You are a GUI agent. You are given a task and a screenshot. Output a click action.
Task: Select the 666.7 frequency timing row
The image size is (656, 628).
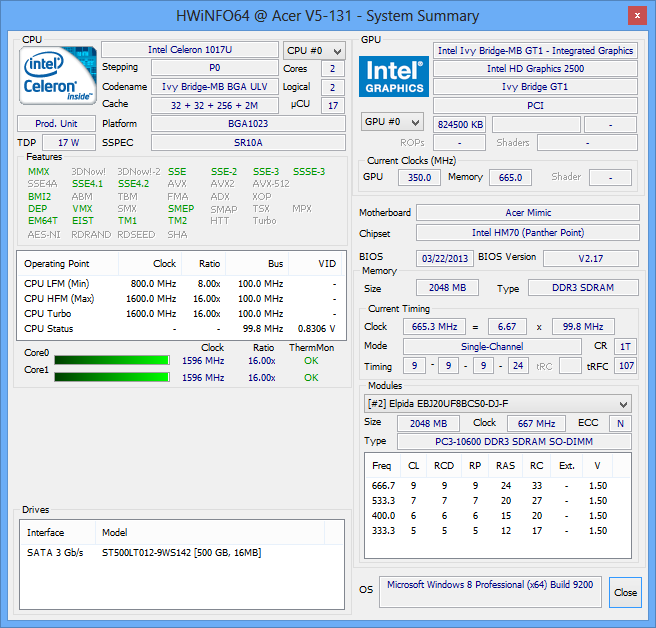pyautogui.click(x=497, y=486)
